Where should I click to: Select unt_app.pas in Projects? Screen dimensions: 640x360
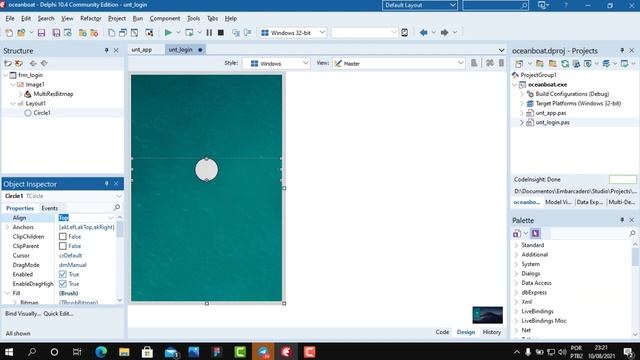pyautogui.click(x=551, y=113)
